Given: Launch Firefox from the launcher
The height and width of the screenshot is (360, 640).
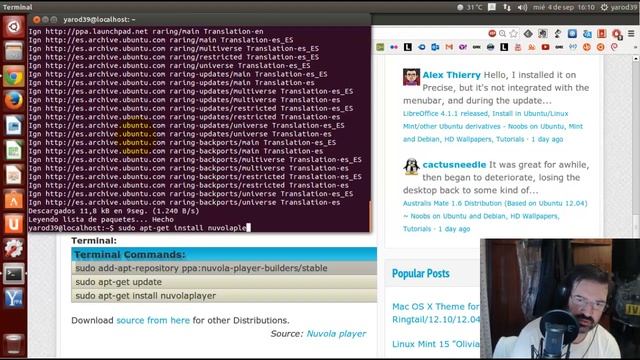Looking at the screenshot, I should pyautogui.click(x=13, y=101).
